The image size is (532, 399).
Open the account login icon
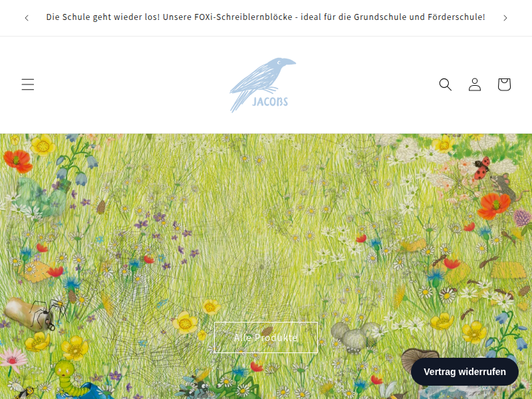pos(475,84)
